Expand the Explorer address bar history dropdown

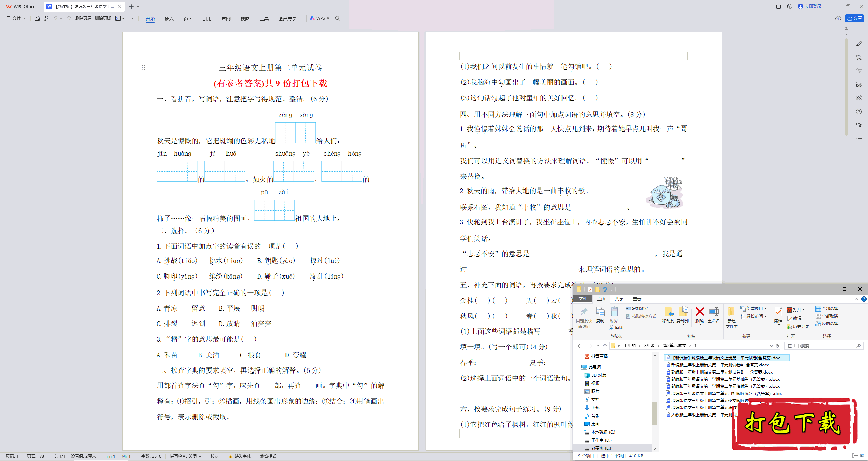771,346
